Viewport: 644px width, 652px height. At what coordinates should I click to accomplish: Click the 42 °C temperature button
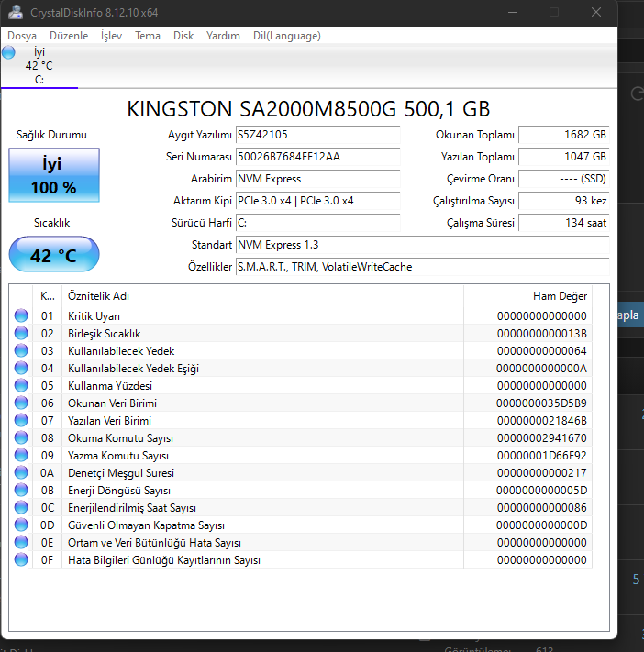tap(54, 254)
